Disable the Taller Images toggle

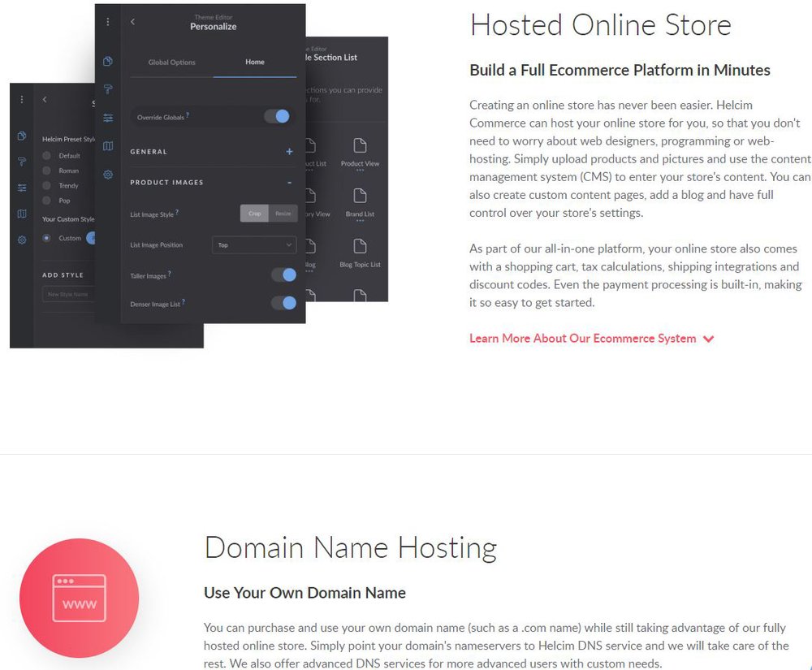pos(283,275)
